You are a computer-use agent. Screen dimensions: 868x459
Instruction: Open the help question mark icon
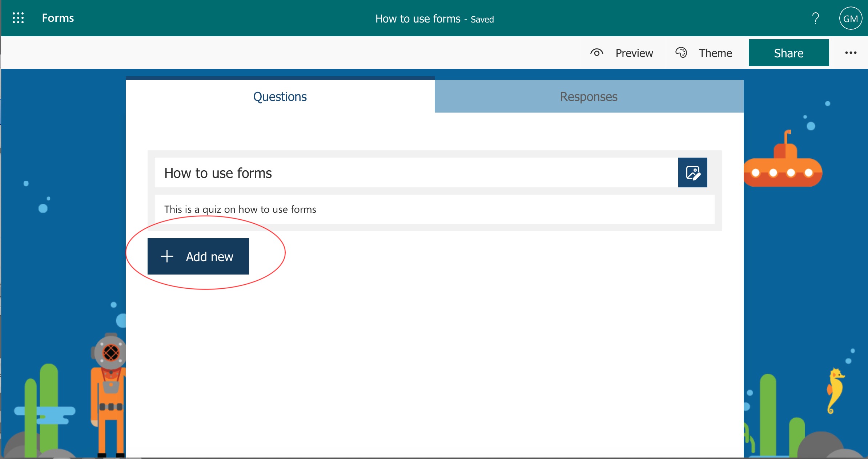[x=815, y=18]
